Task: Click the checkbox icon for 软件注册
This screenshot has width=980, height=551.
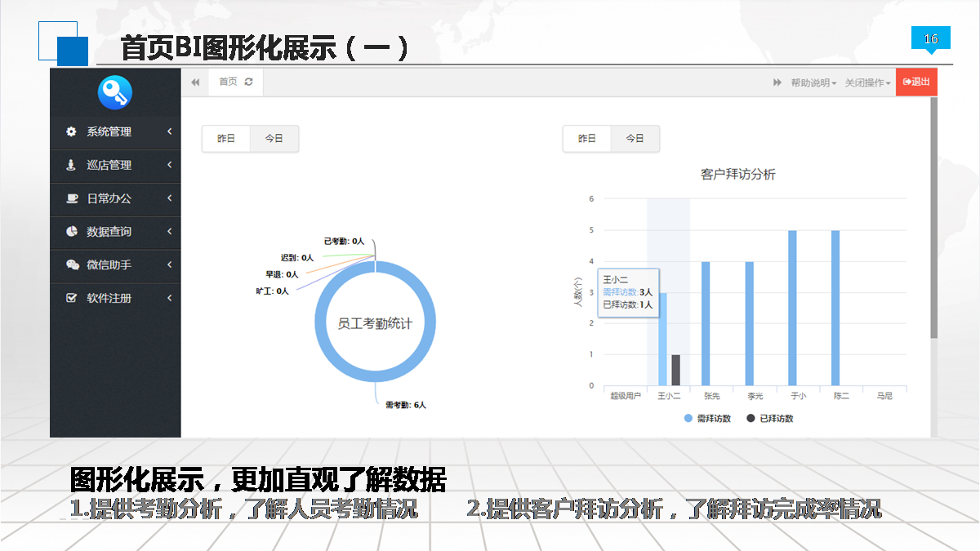Action: coord(71,298)
